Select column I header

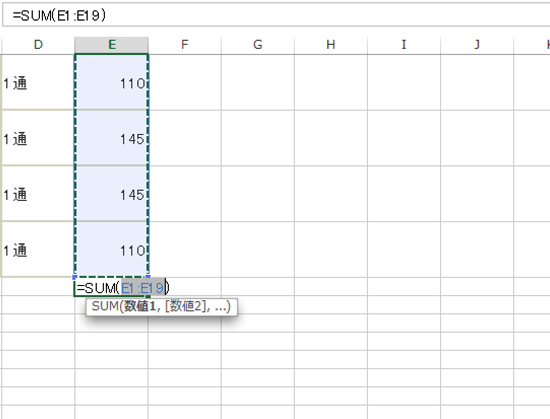(x=404, y=45)
